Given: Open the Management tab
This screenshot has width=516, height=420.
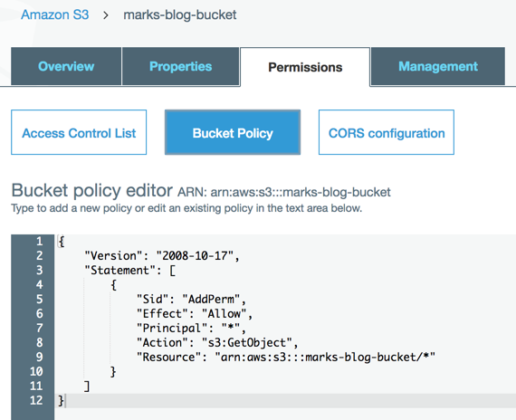Looking at the screenshot, I should [x=438, y=66].
